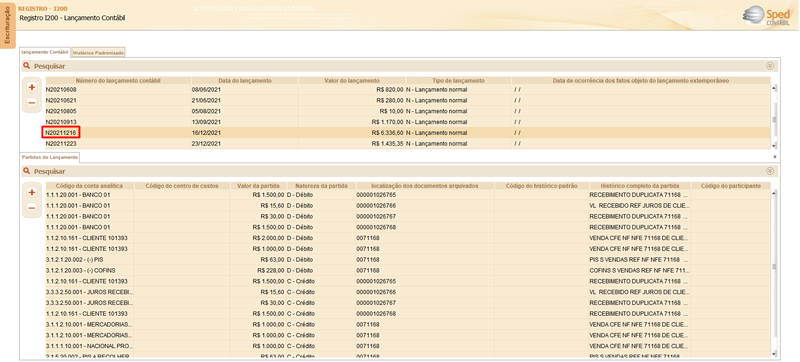Sort by Código da conta analítica column header
The height and width of the screenshot is (362, 800).
(x=90, y=186)
